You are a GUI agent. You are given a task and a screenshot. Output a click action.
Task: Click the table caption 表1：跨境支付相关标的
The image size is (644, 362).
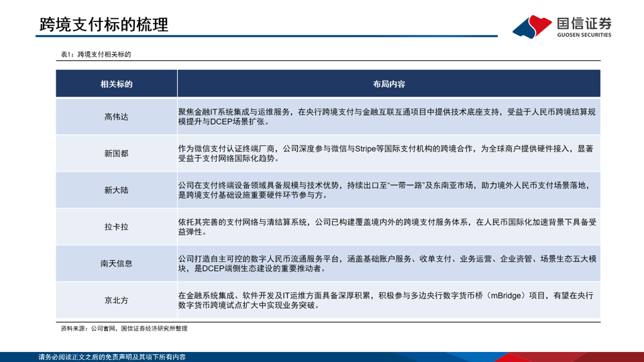pyautogui.click(x=96, y=54)
